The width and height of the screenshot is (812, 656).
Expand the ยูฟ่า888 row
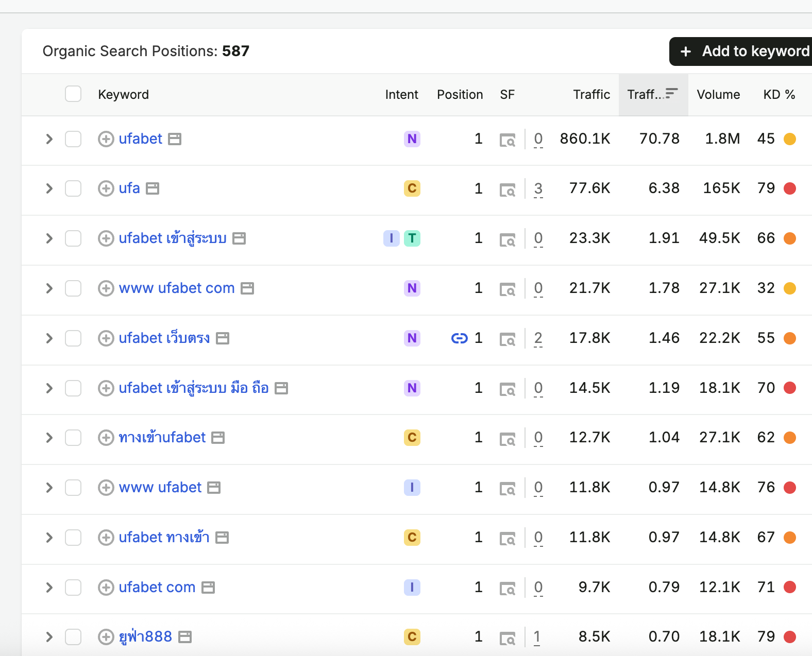(x=49, y=637)
